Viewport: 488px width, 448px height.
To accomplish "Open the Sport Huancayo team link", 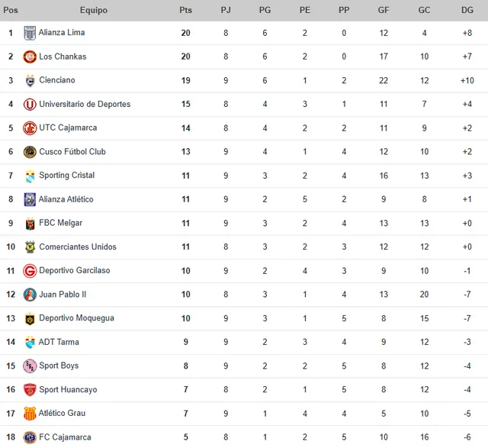I will [x=68, y=390].
